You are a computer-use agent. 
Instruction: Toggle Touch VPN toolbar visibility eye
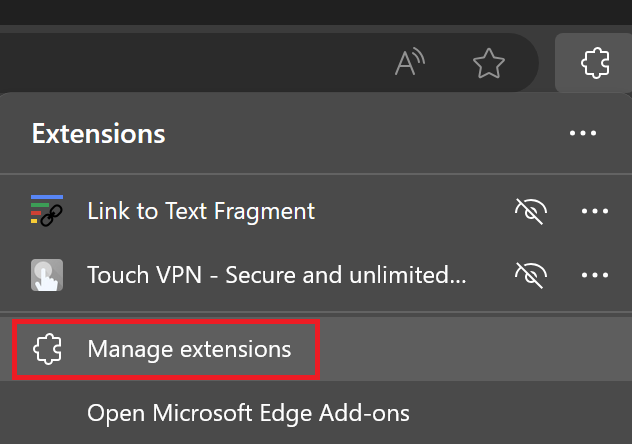point(532,274)
